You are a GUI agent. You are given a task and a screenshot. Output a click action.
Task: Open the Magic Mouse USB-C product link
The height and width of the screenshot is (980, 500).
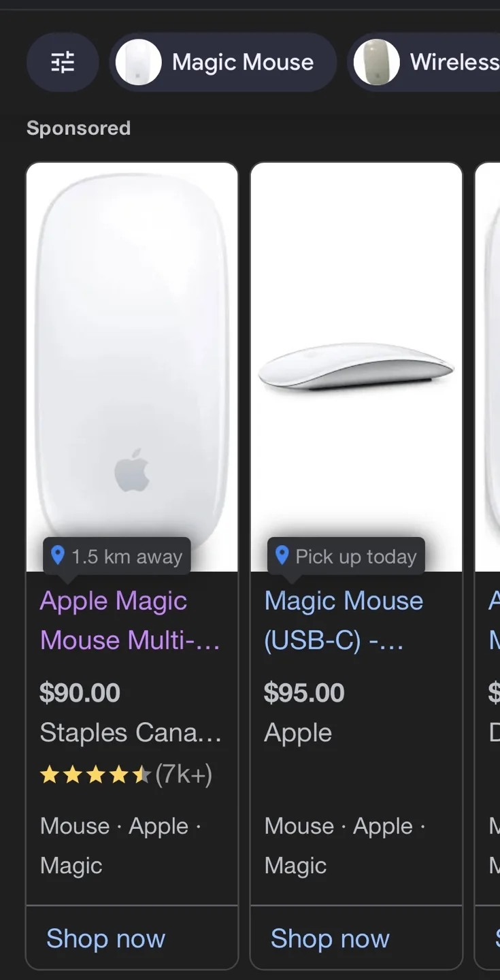pyautogui.click(x=343, y=620)
